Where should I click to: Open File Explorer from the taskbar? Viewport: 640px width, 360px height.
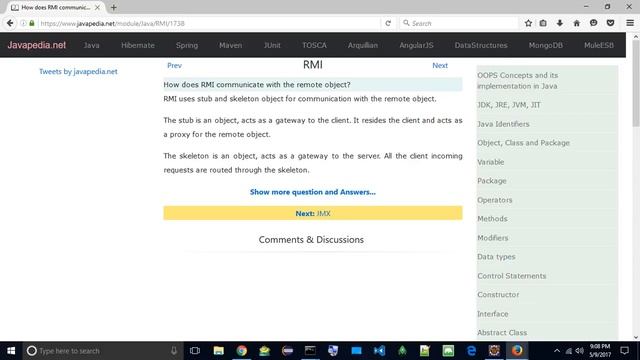coord(219,351)
